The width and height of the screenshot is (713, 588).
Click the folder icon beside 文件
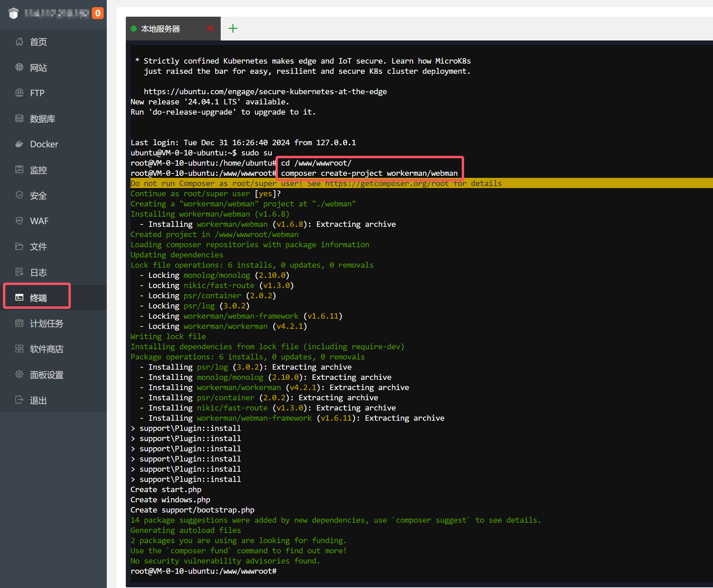pos(19,246)
